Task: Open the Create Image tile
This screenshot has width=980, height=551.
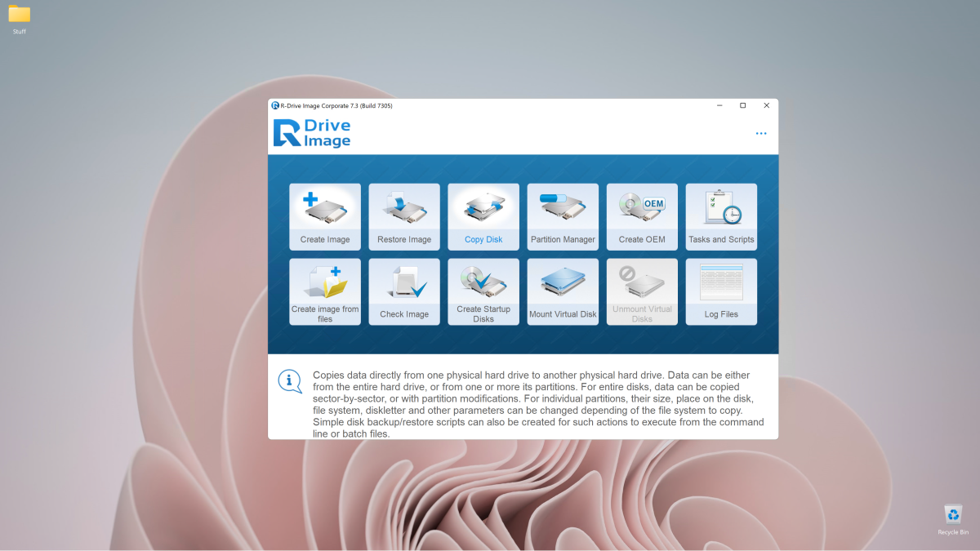Action: pos(325,216)
